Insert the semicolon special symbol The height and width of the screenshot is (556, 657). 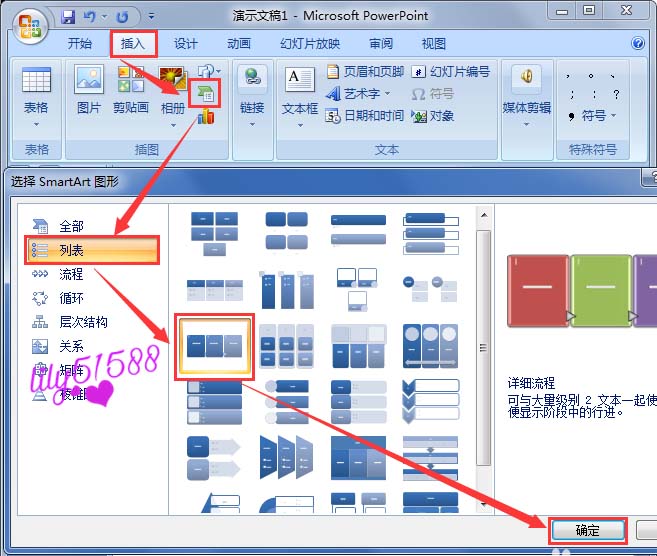tap(572, 94)
